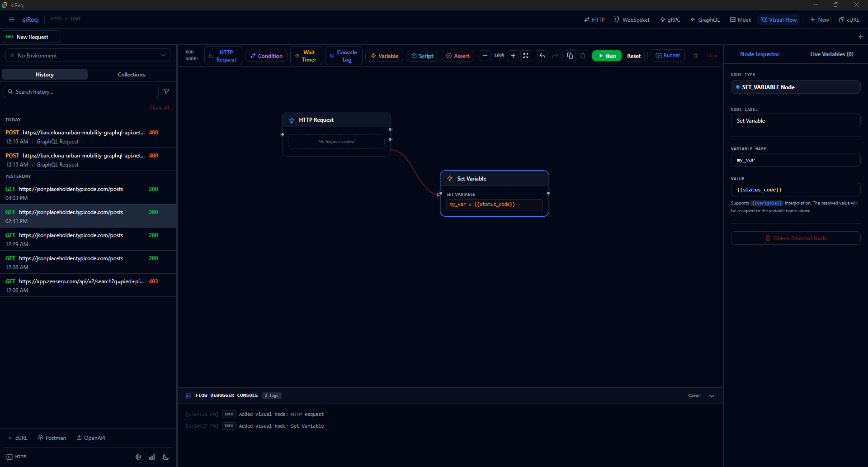Switch to the History tab
Screen dimensions: 868x467
(45, 74)
